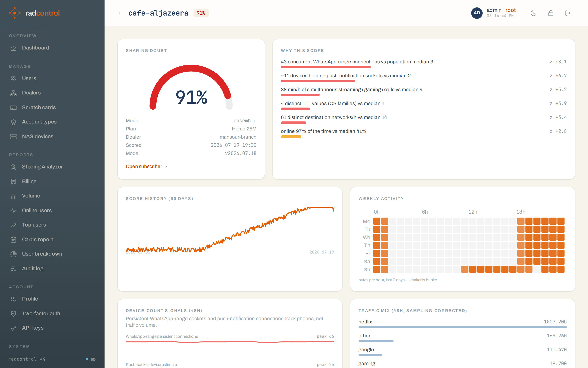
Task: Click the Online users pulse icon
Action: [x=14, y=211]
